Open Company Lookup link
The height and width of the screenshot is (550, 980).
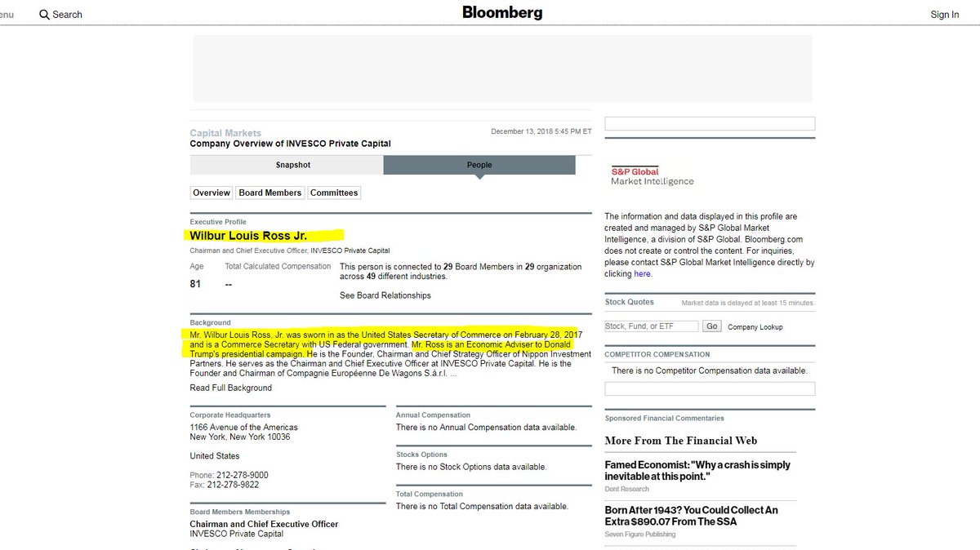click(x=755, y=326)
